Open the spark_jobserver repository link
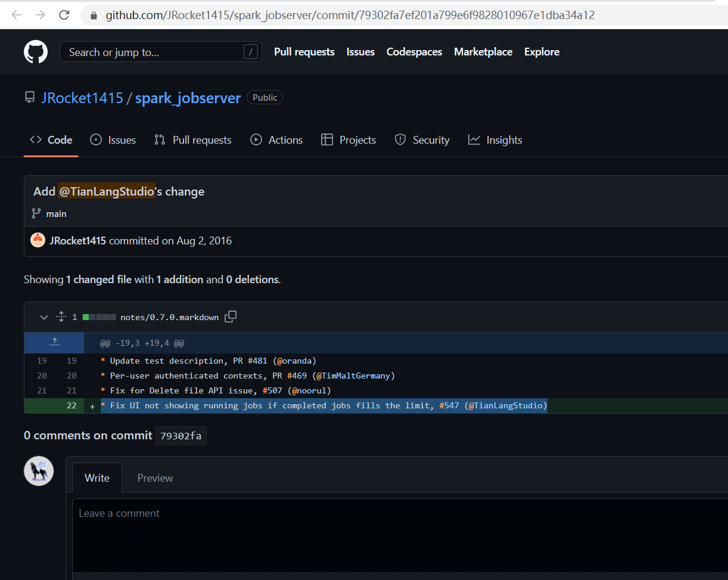This screenshot has height=580, width=728. pos(188,98)
